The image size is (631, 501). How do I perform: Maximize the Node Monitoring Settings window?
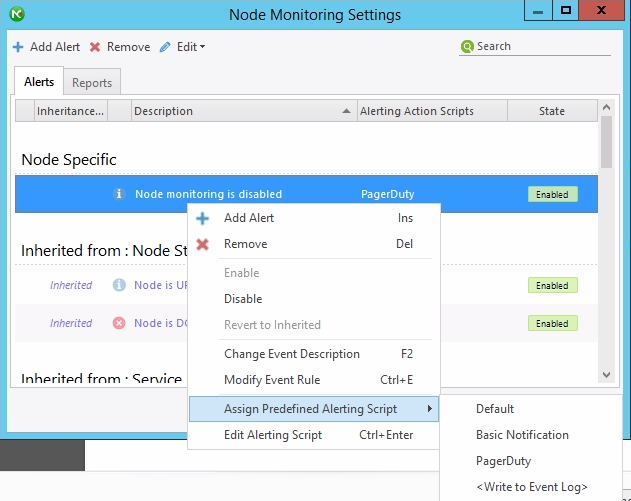click(565, 10)
